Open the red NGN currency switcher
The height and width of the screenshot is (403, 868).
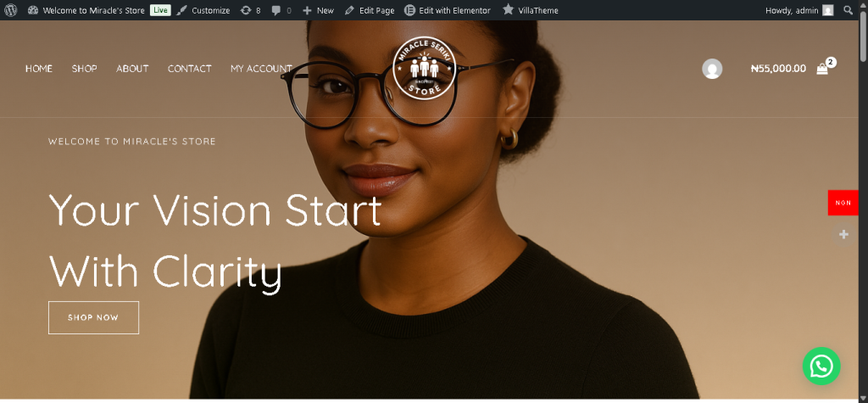843,202
